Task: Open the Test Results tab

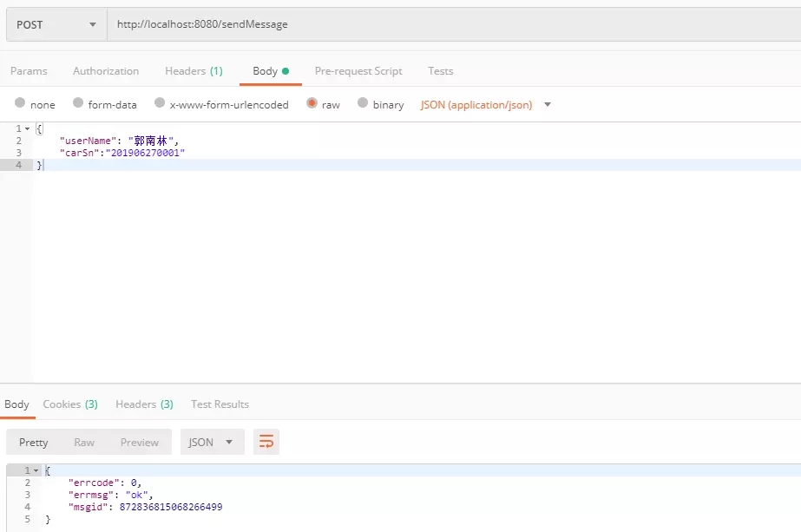Action: pyautogui.click(x=220, y=404)
